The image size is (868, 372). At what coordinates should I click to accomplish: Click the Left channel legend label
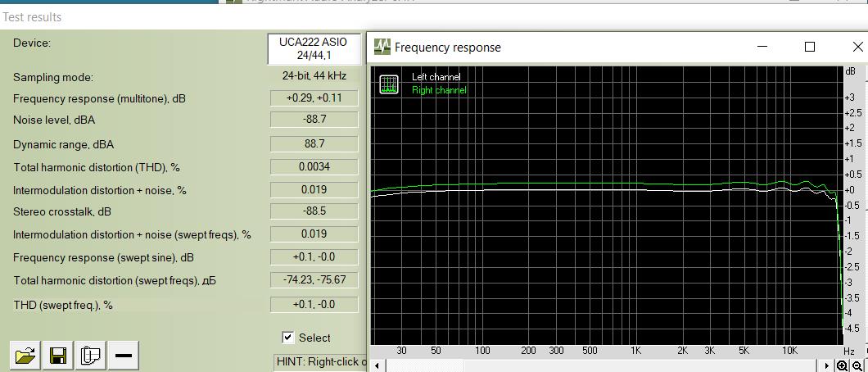tap(436, 78)
